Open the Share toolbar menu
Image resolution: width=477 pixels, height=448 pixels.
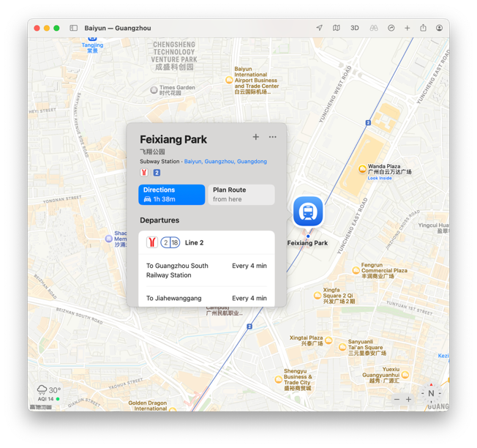click(x=423, y=28)
